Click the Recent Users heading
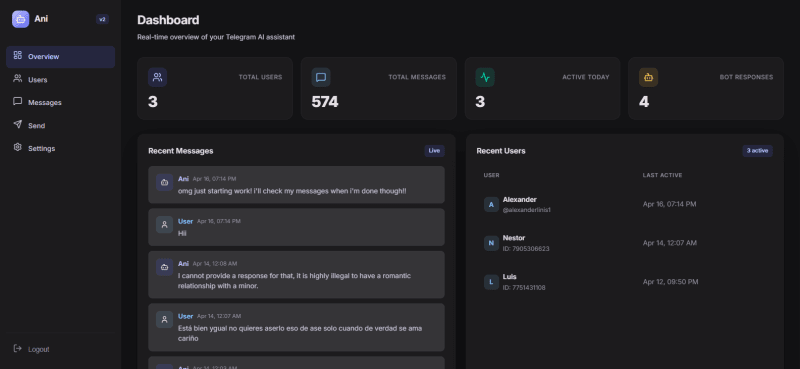 pyautogui.click(x=501, y=151)
